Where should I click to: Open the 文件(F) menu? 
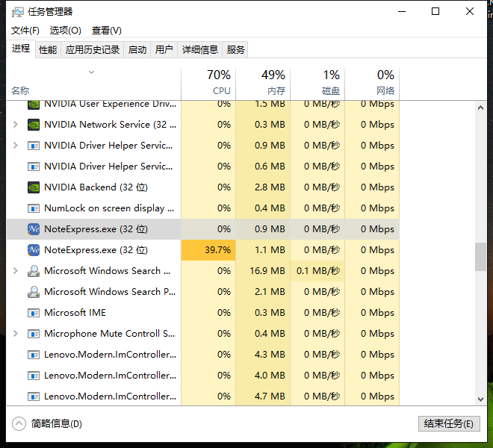click(x=25, y=31)
